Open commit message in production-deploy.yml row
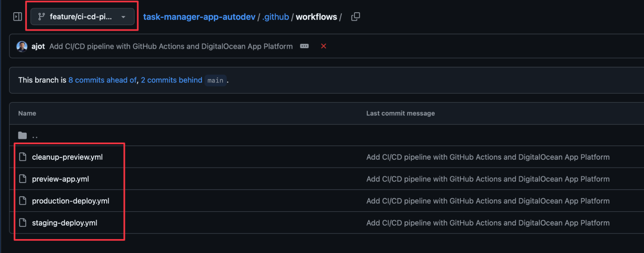Screen dimensions: 644x253 coord(488,201)
